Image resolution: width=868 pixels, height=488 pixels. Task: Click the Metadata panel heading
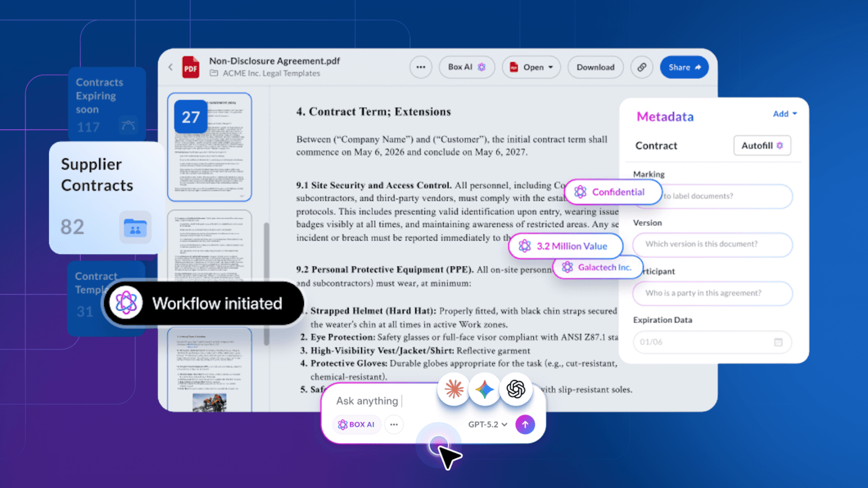pyautogui.click(x=665, y=117)
